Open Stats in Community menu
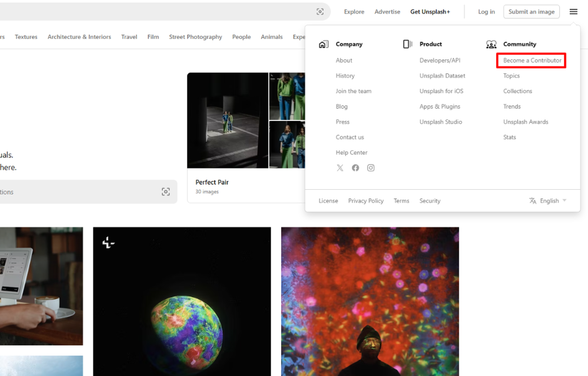Screen dimensions: 588x376 point(509,137)
